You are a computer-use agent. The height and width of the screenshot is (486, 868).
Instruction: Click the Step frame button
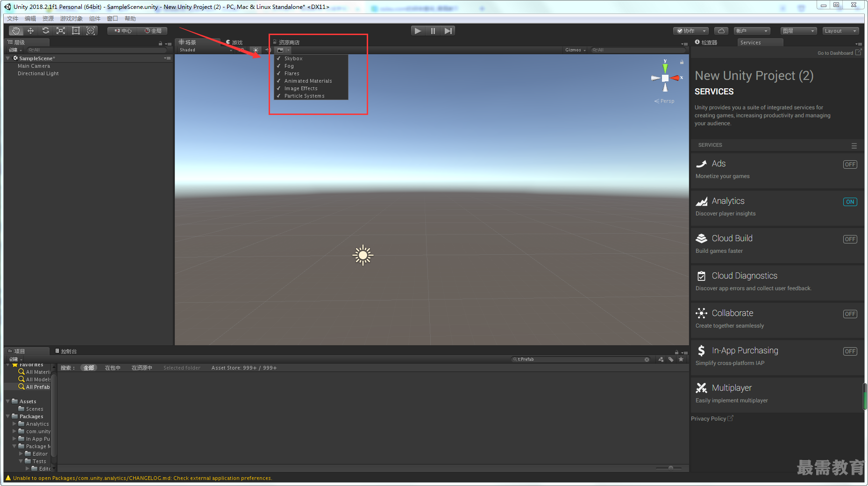click(x=448, y=31)
